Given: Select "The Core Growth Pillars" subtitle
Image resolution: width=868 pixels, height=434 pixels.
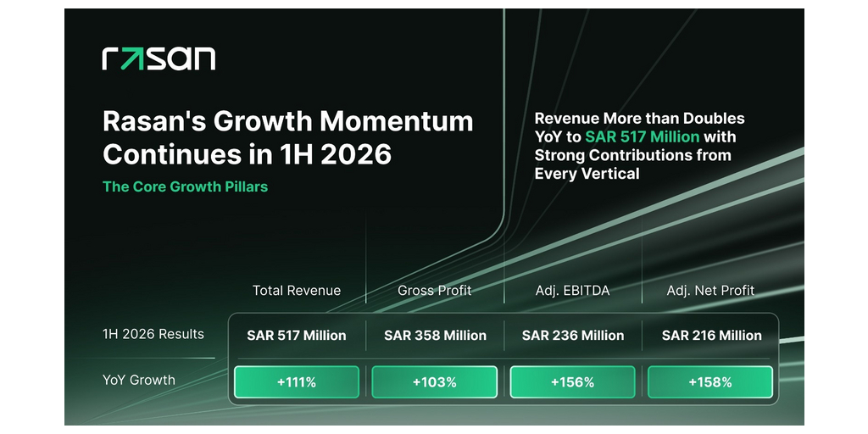Looking at the screenshot, I should (x=186, y=186).
